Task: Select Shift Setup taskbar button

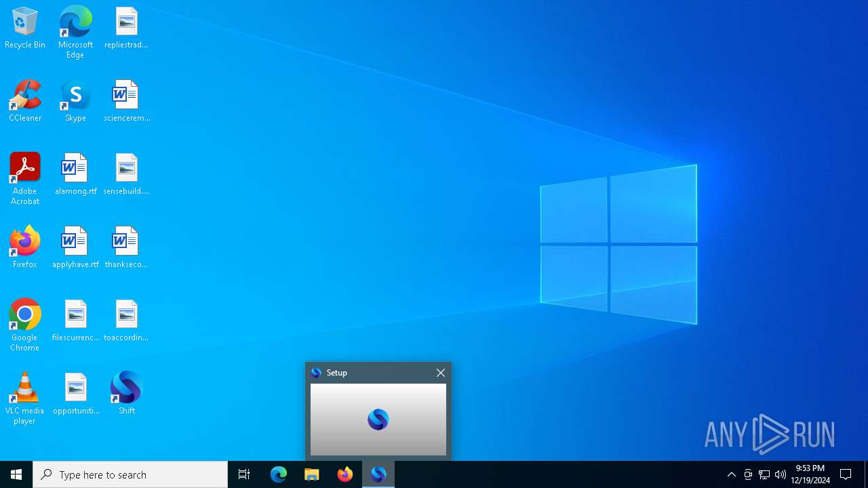Action: (378, 474)
